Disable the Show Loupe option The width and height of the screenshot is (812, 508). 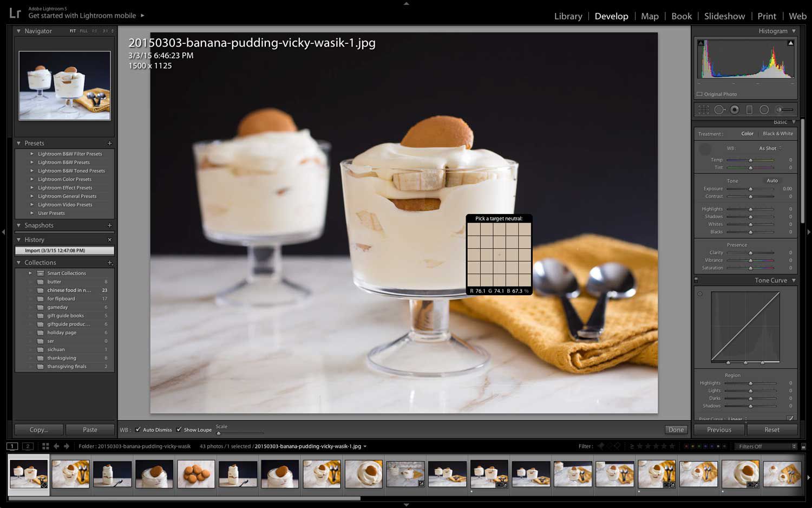tap(180, 429)
